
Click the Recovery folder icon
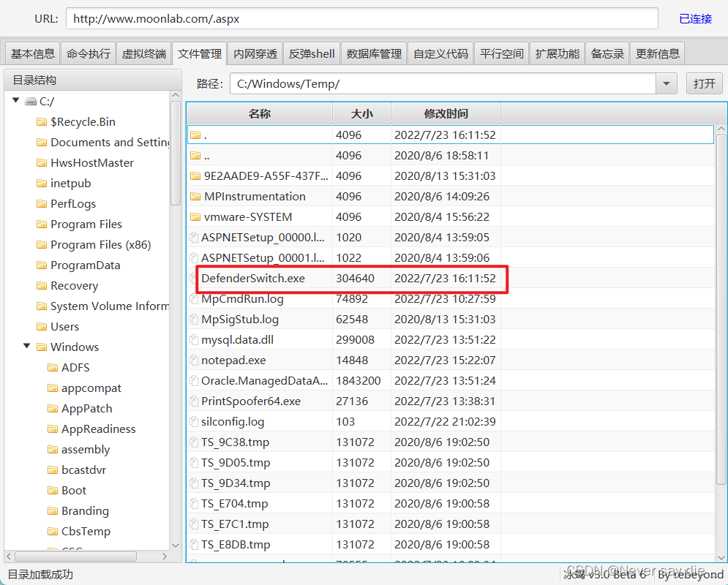tap(42, 286)
